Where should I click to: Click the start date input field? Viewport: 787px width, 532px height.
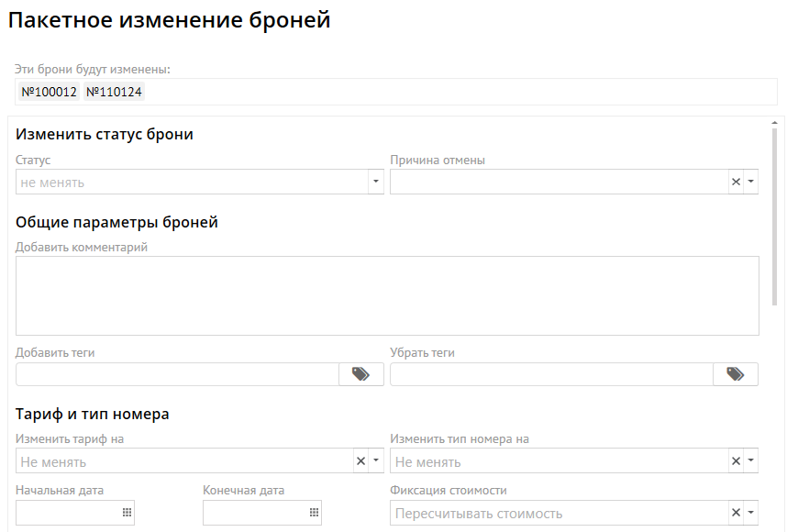68,513
